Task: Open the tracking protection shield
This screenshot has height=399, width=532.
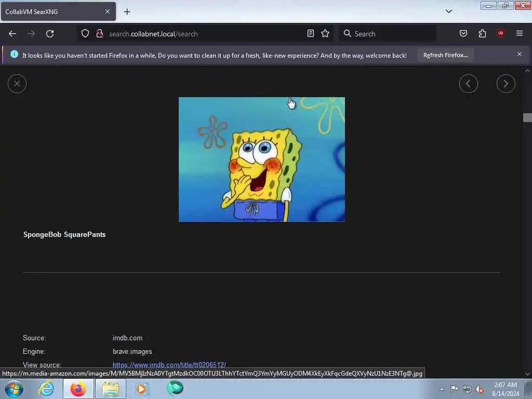Action: point(85,33)
